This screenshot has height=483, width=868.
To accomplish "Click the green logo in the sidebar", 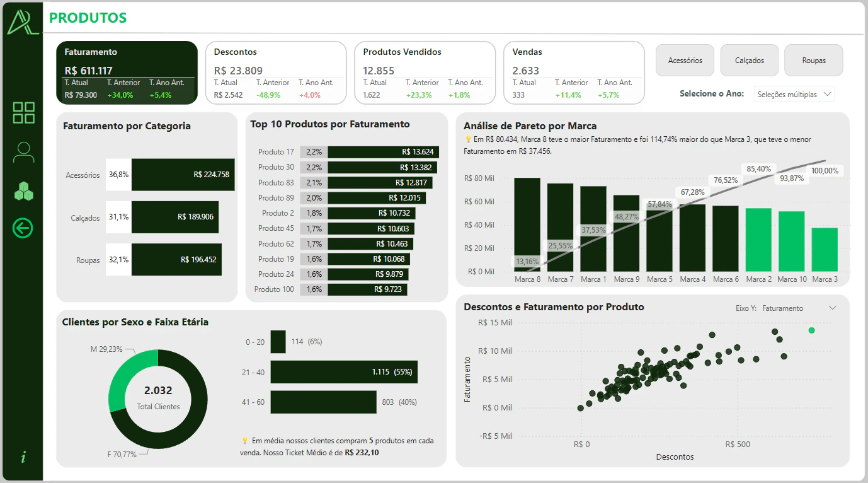I will click(23, 21).
